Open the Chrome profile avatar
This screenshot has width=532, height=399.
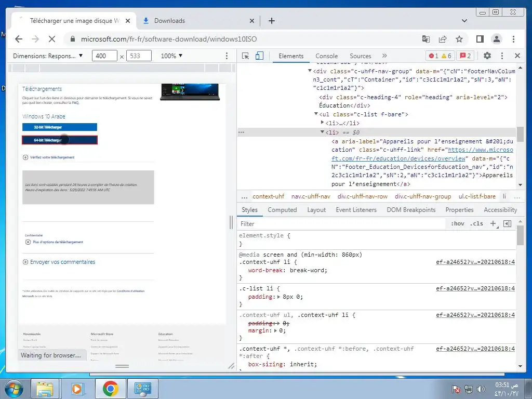(x=496, y=39)
